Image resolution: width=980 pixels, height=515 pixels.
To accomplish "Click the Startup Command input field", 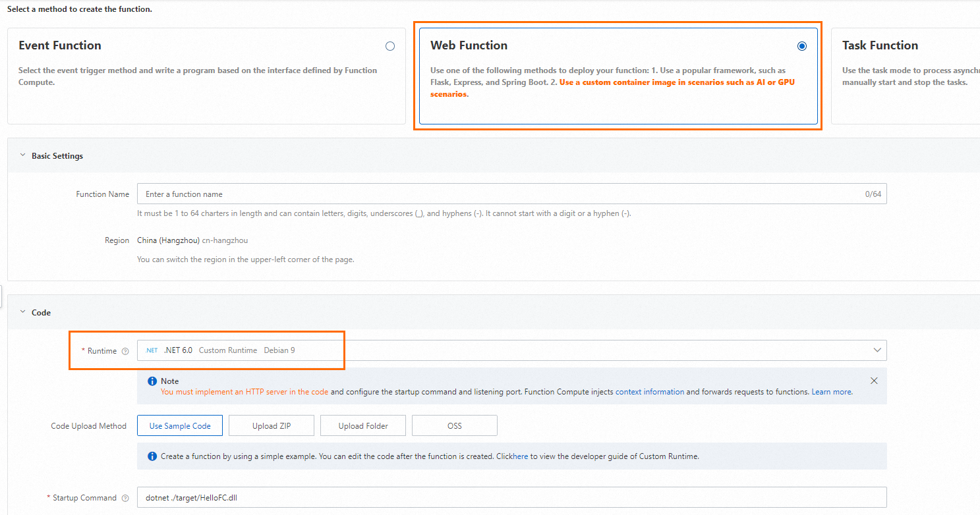I will 511,498.
